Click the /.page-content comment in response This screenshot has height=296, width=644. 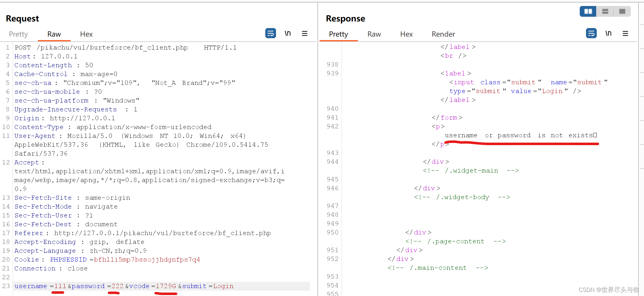tap(456, 241)
